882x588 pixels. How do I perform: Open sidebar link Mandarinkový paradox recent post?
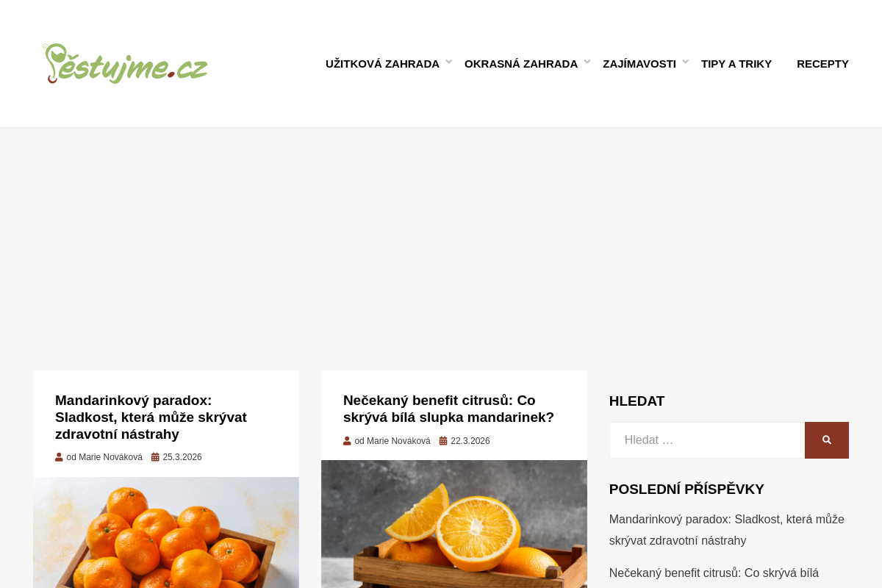click(727, 530)
